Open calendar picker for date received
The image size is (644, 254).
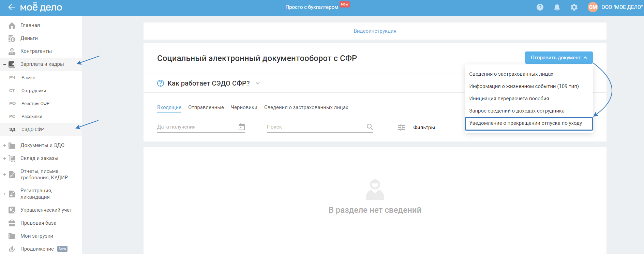[241, 127]
